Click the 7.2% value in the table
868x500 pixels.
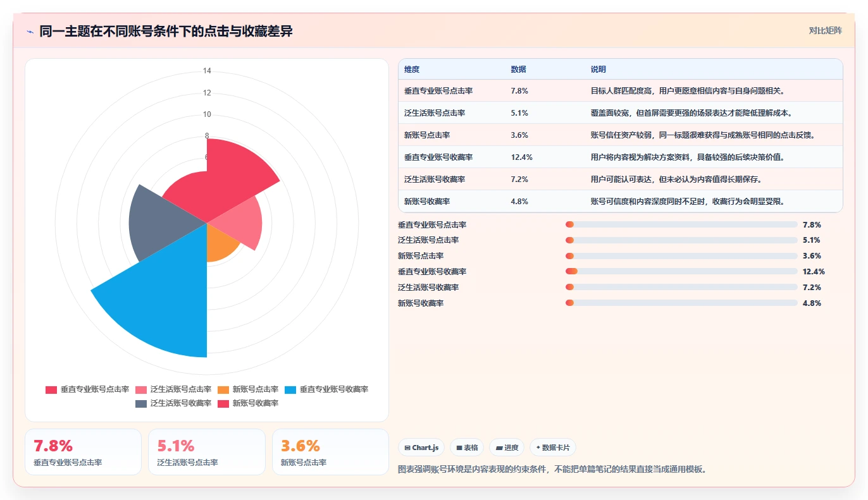pyautogui.click(x=519, y=180)
